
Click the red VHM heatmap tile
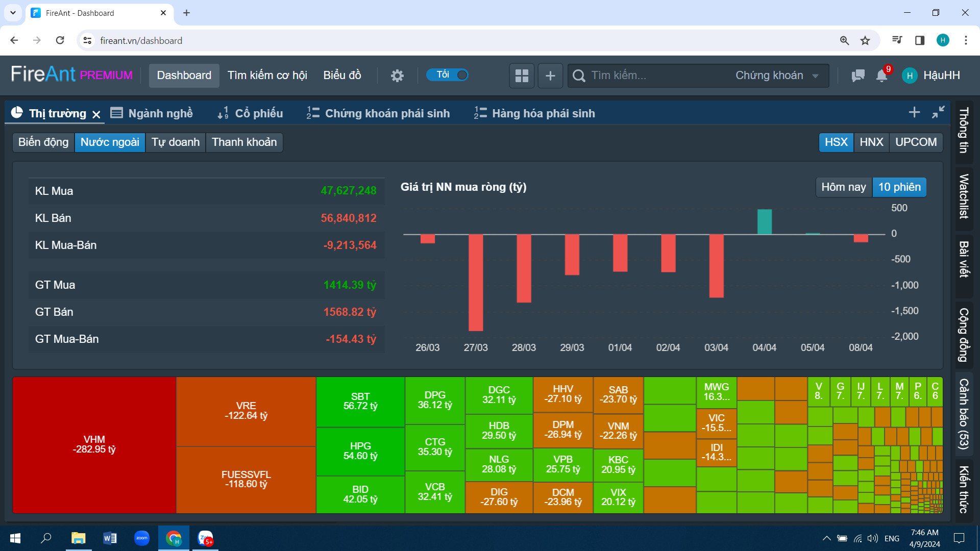94,444
